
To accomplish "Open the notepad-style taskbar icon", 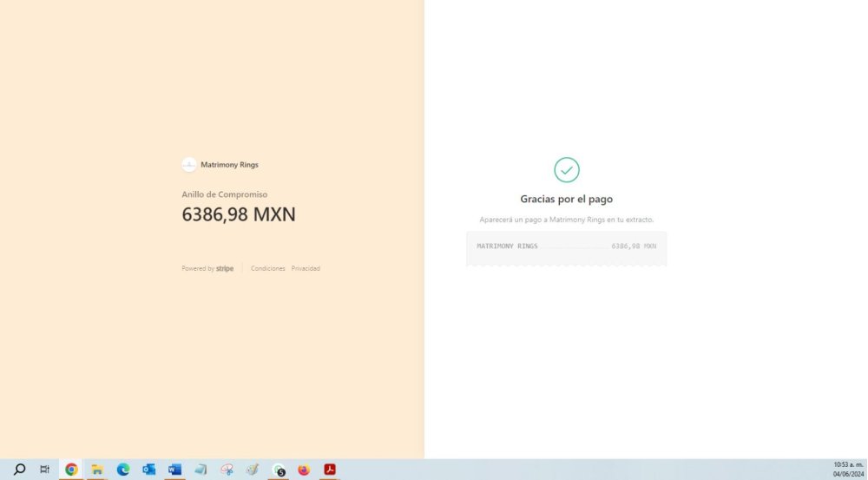I will point(201,470).
